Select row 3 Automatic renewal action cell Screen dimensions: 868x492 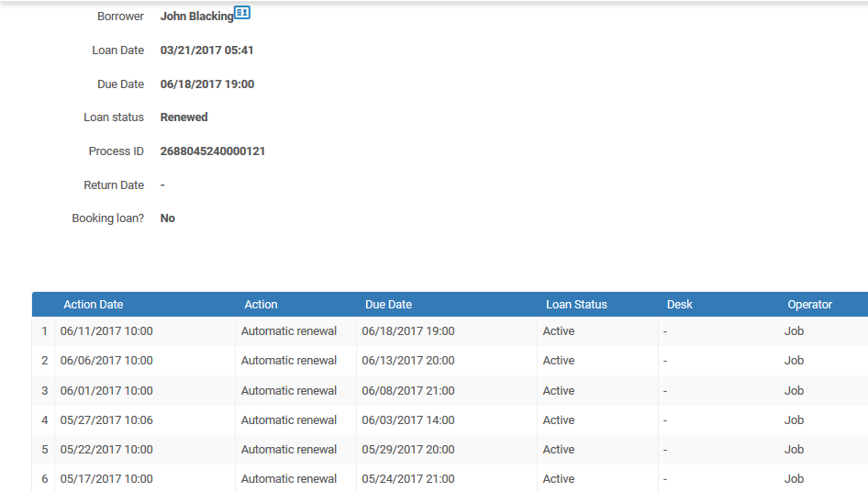(x=289, y=391)
